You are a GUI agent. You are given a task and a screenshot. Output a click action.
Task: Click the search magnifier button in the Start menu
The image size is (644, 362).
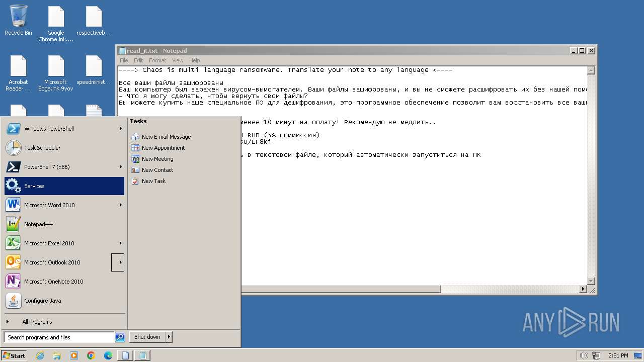(120, 337)
